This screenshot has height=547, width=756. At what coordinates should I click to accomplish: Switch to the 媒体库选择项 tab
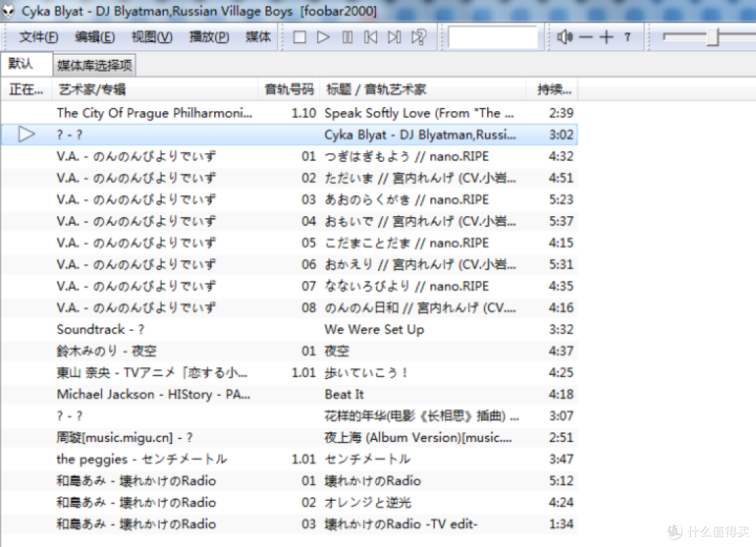coord(94,65)
